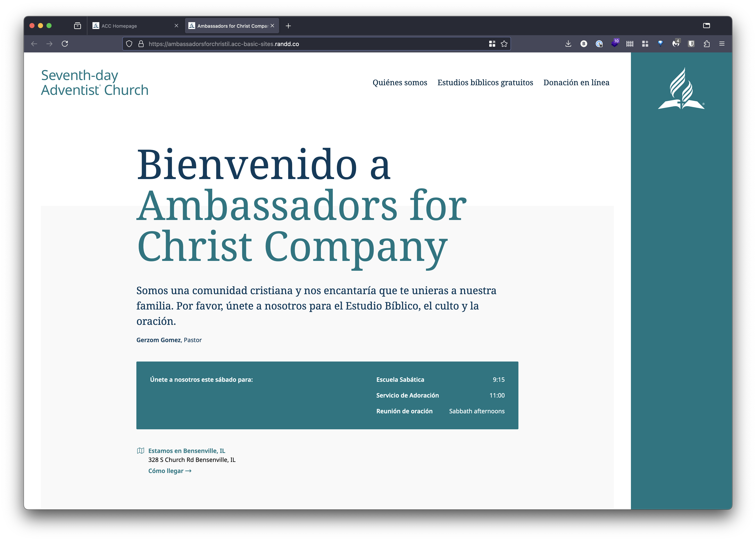This screenshot has height=541, width=756.
Task: Open the 1Password extension icon
Action: click(x=599, y=44)
